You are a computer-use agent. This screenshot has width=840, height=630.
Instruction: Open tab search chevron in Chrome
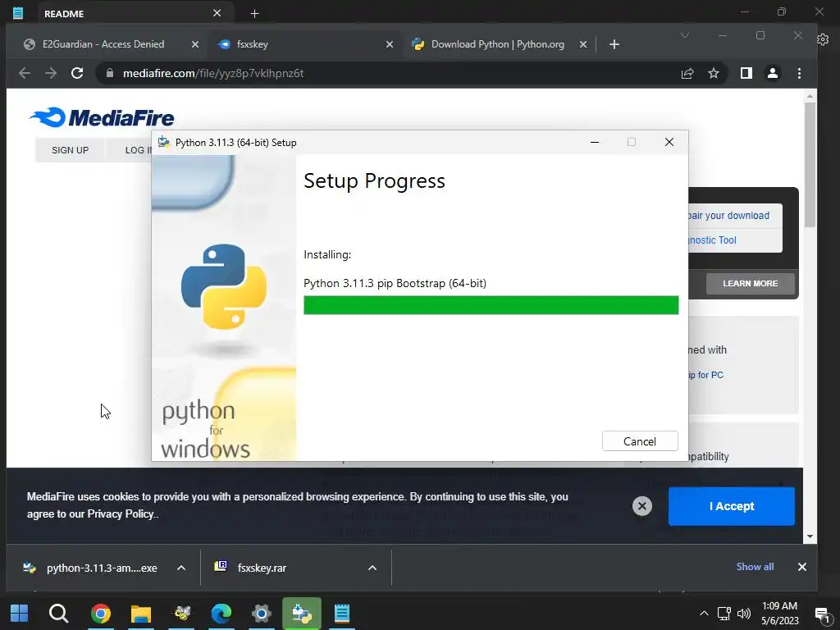685,35
